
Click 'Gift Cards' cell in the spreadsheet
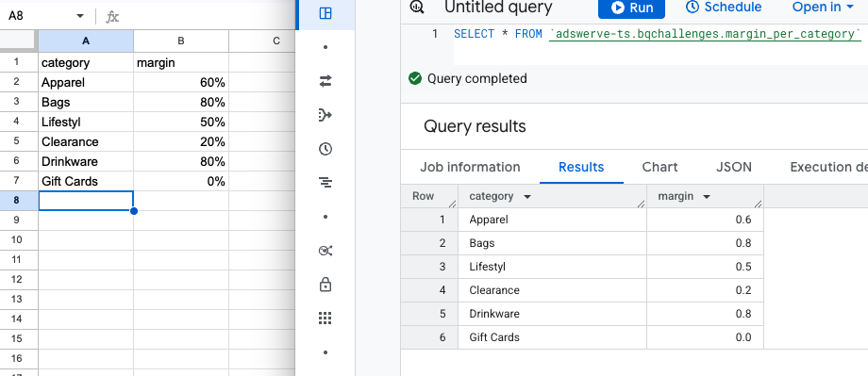[86, 181]
